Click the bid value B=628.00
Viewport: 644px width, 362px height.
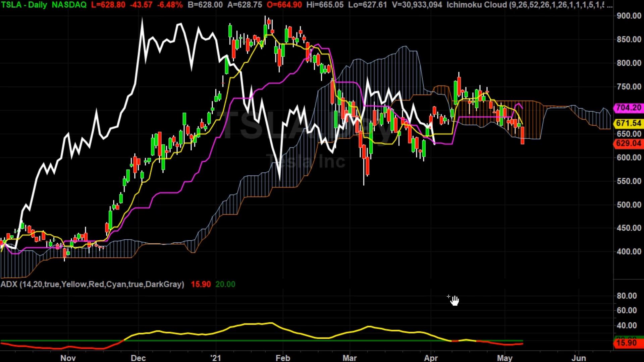click(205, 5)
